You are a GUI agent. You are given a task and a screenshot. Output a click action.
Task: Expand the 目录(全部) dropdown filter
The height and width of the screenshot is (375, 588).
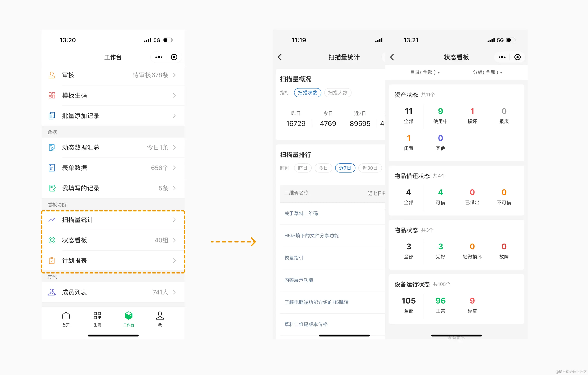click(x=425, y=72)
